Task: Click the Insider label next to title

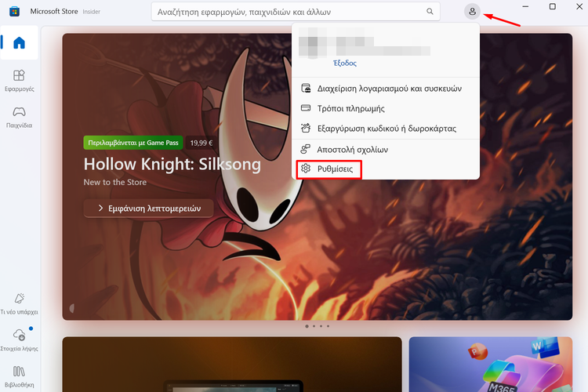Action: pos(92,12)
